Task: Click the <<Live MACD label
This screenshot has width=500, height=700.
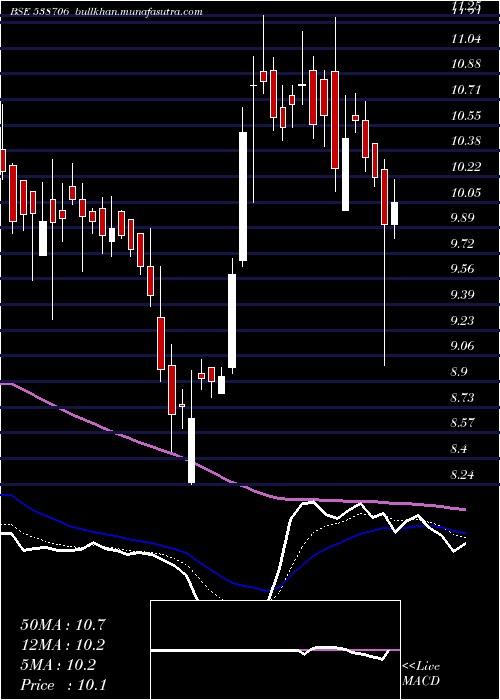Action: 421,674
